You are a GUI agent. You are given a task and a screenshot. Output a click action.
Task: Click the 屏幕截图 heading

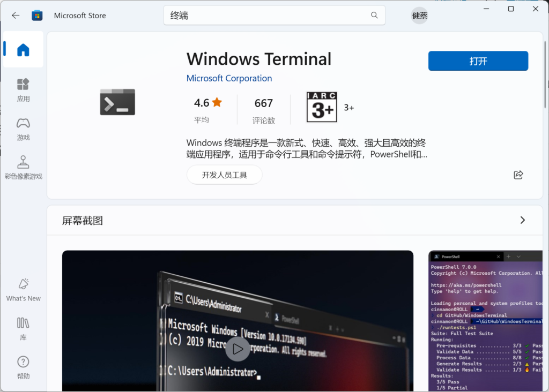pos(82,221)
